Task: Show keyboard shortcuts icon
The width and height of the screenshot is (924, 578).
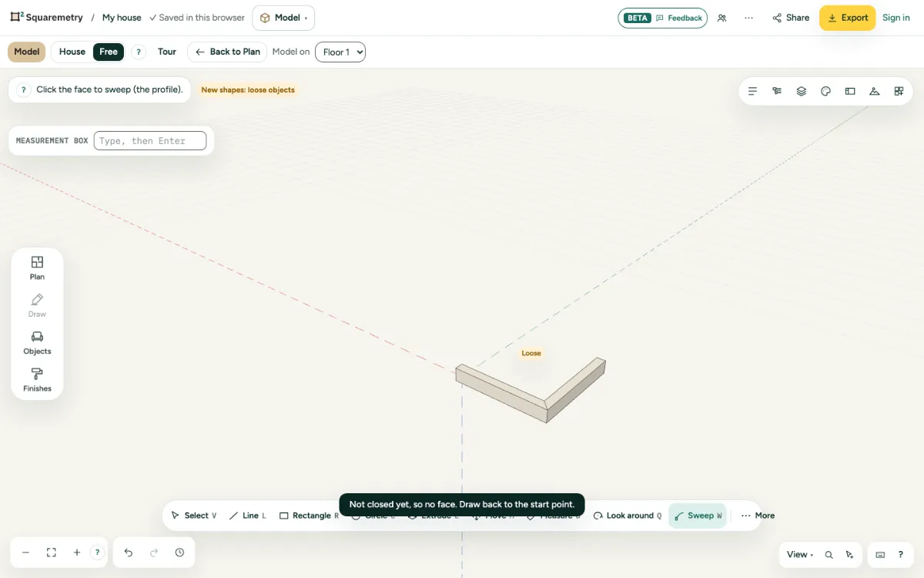Action: pos(880,555)
